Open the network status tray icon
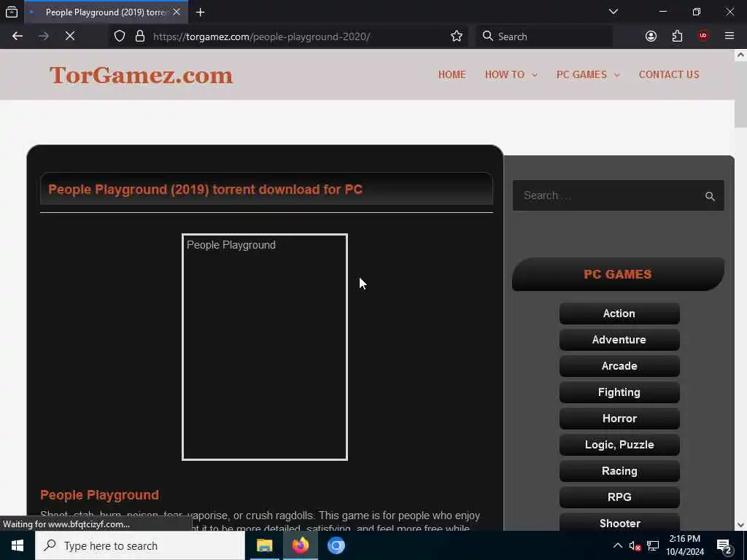 tap(653, 545)
